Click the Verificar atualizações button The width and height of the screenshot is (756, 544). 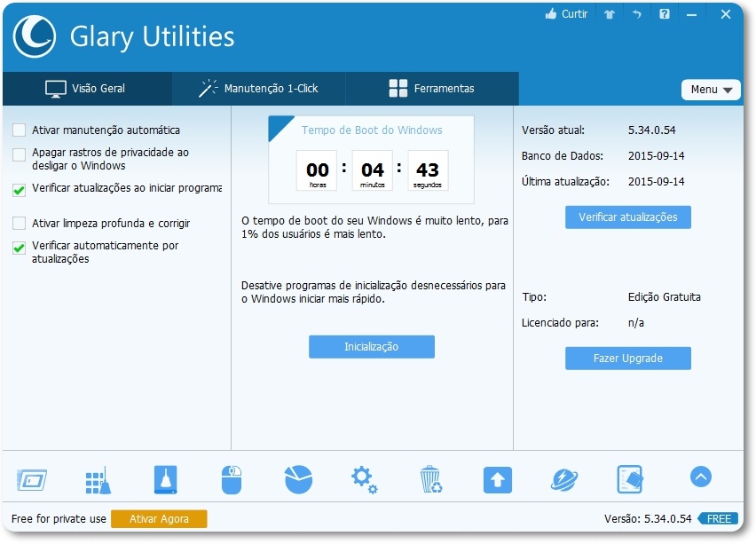[x=627, y=217]
